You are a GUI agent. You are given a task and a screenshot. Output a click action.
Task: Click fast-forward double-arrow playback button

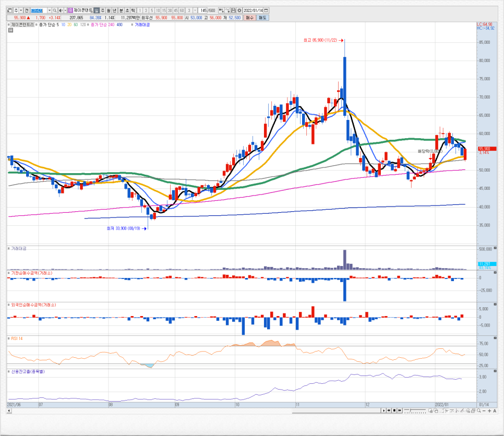[400, 410]
